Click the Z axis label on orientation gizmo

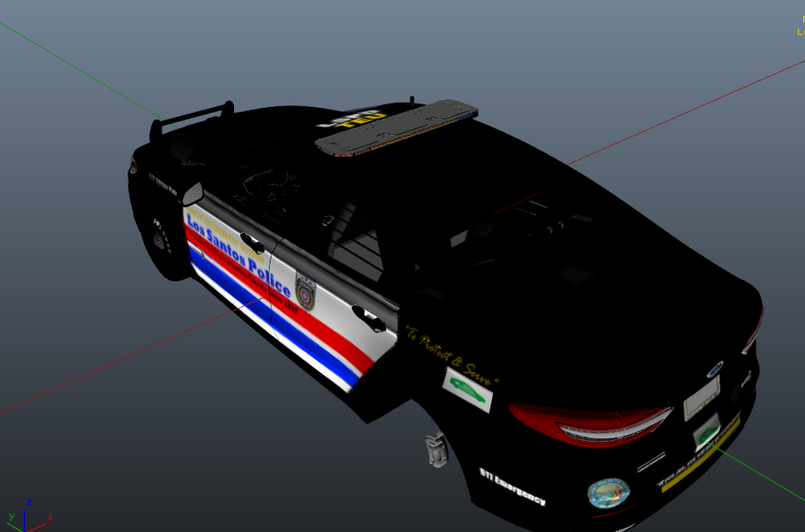(29, 503)
